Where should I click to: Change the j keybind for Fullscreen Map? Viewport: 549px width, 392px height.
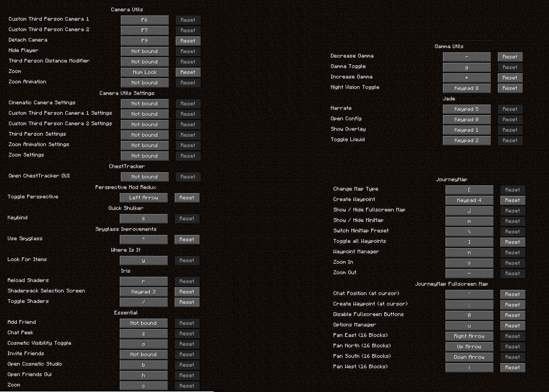tap(469, 211)
